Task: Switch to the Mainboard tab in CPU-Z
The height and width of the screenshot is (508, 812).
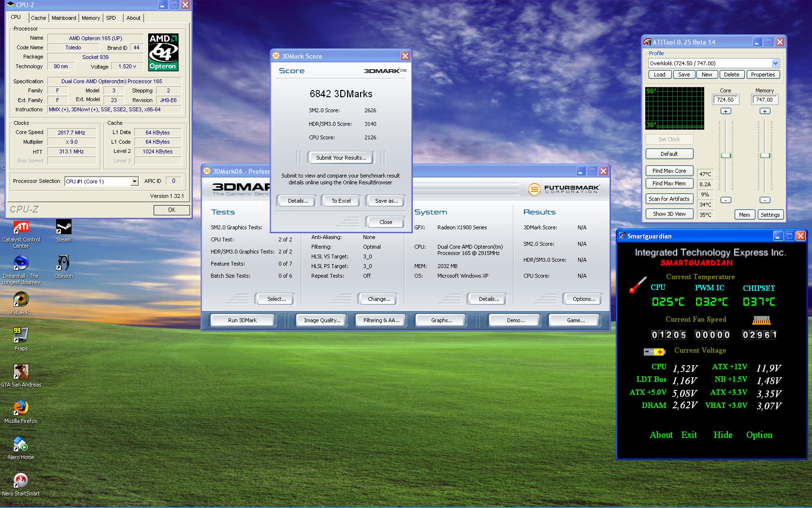Action: 64,18
